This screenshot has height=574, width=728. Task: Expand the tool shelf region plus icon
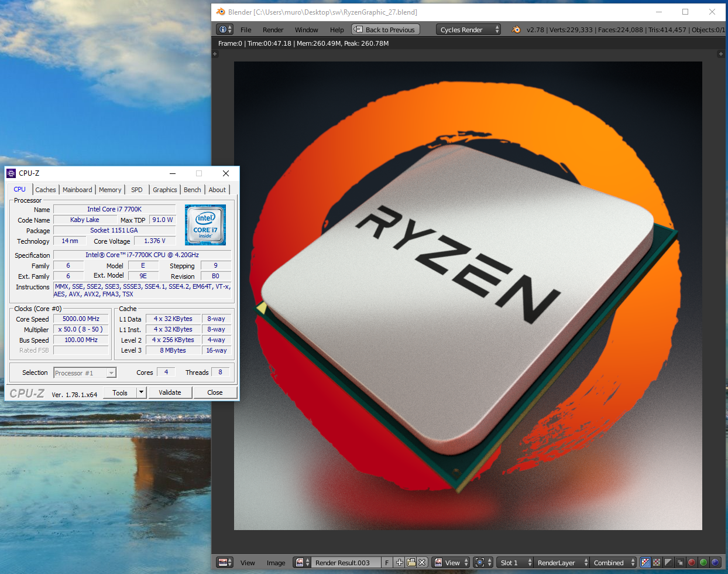215,54
